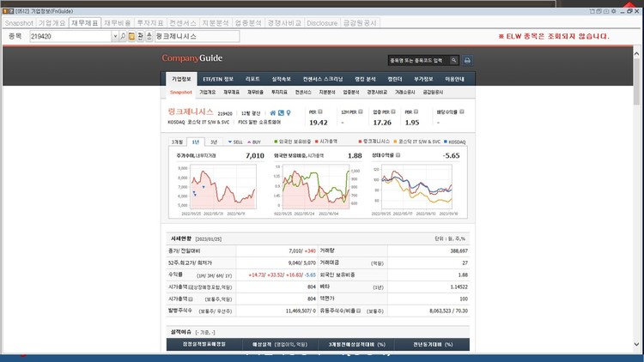The height and width of the screenshot is (362, 644).
Task: Open the Disclosure top window tab
Action: [x=322, y=23]
